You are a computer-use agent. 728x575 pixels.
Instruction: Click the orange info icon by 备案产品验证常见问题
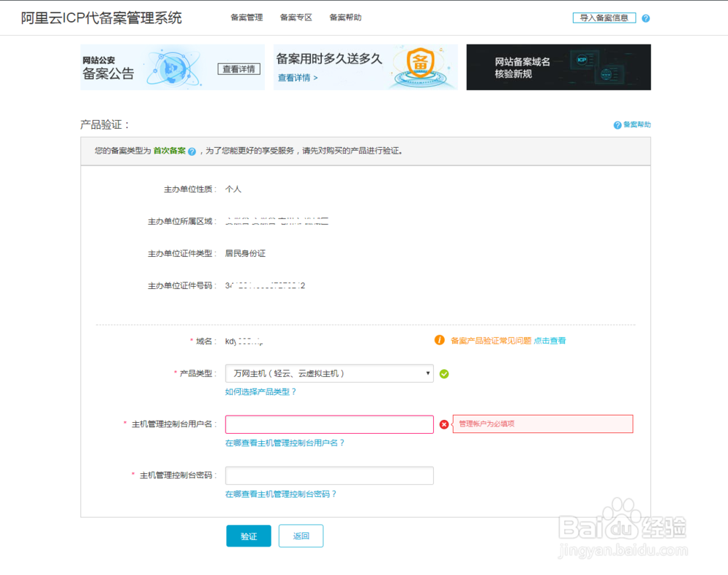point(439,340)
